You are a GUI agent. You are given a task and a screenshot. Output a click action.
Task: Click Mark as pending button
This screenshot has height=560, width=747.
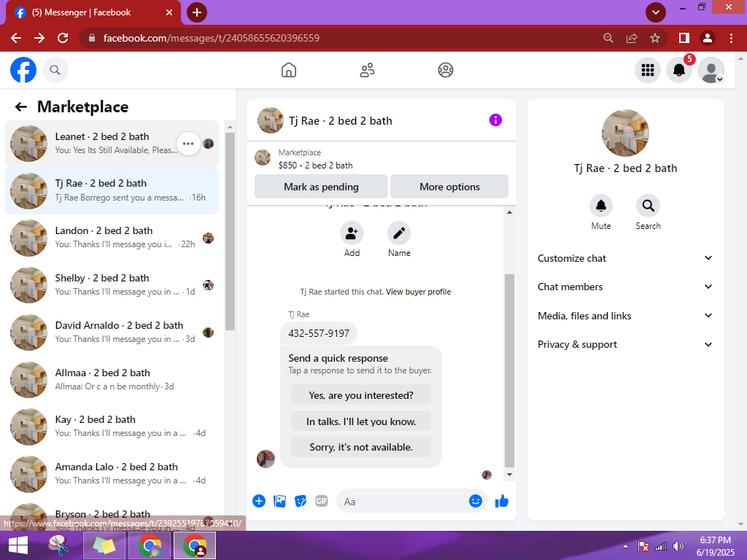pos(321,187)
